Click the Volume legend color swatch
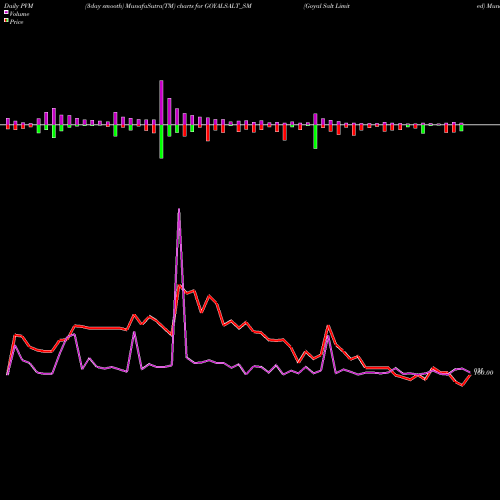 pos(6,12)
